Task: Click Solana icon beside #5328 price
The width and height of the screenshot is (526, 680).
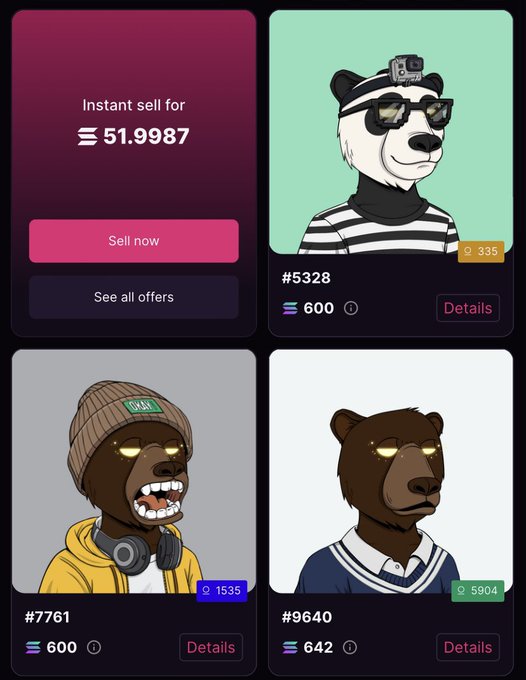Action: coord(290,308)
